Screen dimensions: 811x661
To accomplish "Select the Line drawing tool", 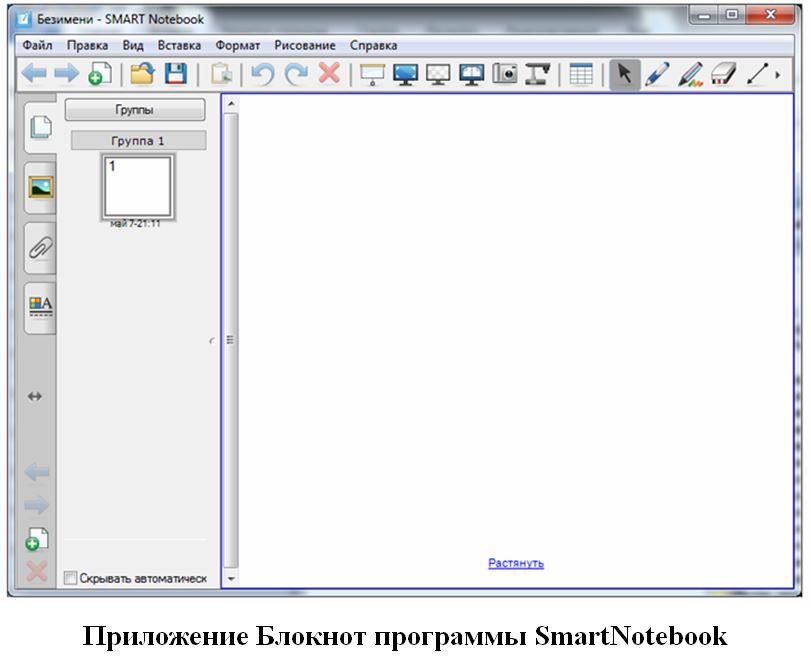I will click(x=758, y=74).
